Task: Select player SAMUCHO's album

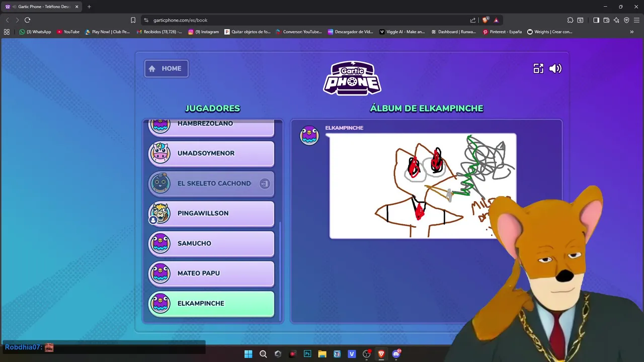Action: [x=211, y=243]
